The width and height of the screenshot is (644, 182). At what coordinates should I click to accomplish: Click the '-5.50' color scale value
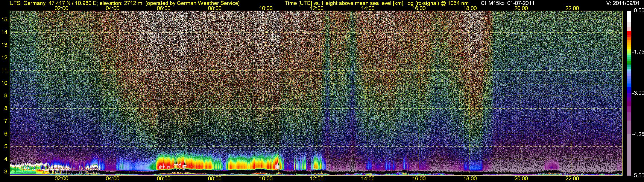(x=638, y=175)
